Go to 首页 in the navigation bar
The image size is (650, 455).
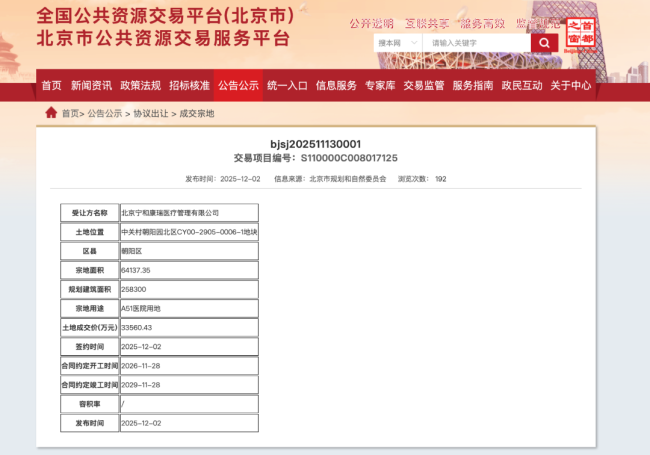click(51, 85)
